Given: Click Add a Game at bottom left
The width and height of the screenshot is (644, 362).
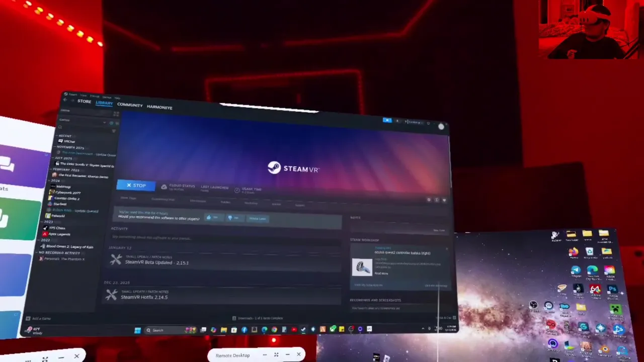Looking at the screenshot, I should coord(38,318).
